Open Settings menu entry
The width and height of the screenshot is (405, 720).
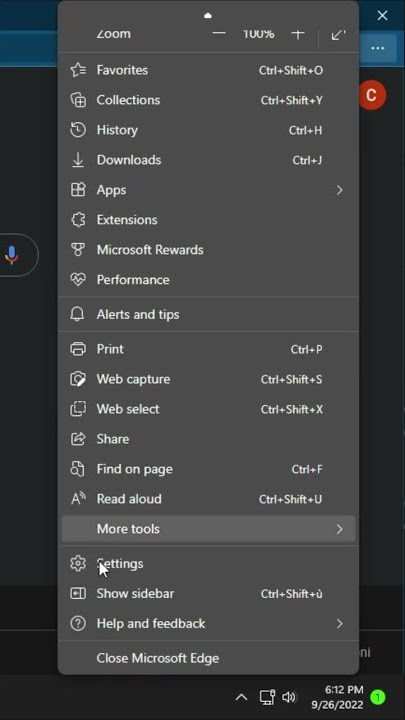point(208,563)
